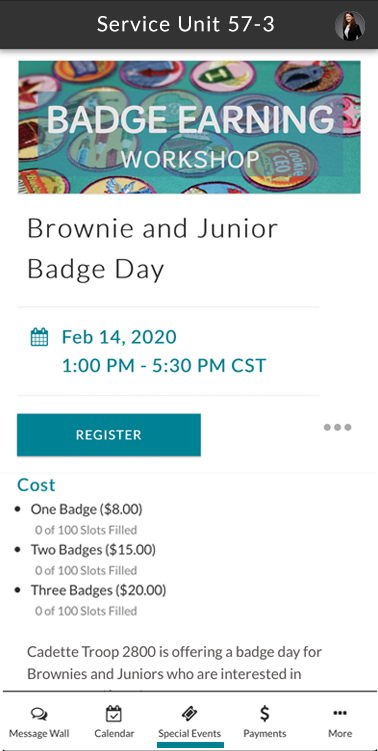Click the Service Unit 57-3 header title
The image size is (378, 751).
pyautogui.click(x=185, y=24)
